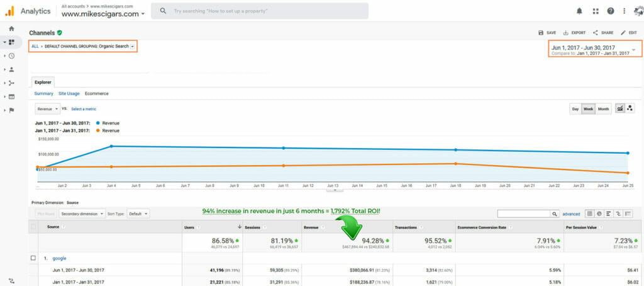Viewport: 644px width, 286px height.
Task: Click the sort arrow in Users column
Action: [240, 227]
